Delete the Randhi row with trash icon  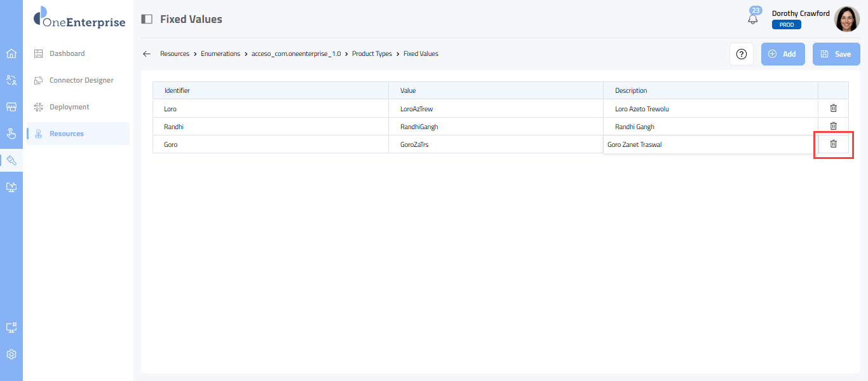click(x=833, y=127)
